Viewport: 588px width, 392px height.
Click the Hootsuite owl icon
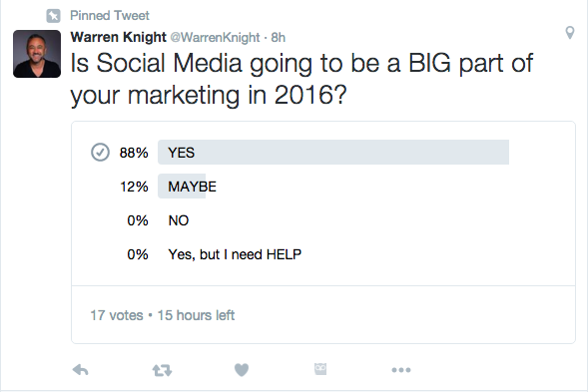320,369
